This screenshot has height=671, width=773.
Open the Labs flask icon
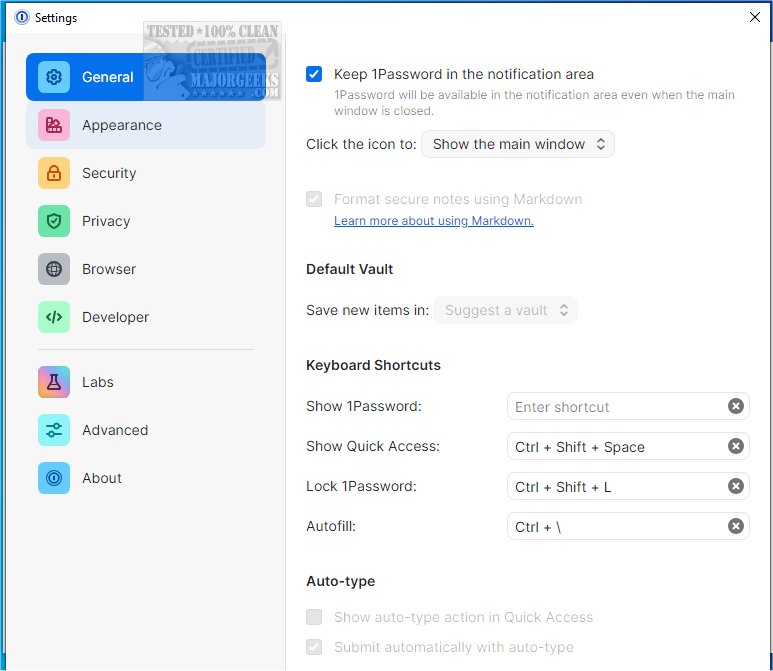(x=54, y=382)
